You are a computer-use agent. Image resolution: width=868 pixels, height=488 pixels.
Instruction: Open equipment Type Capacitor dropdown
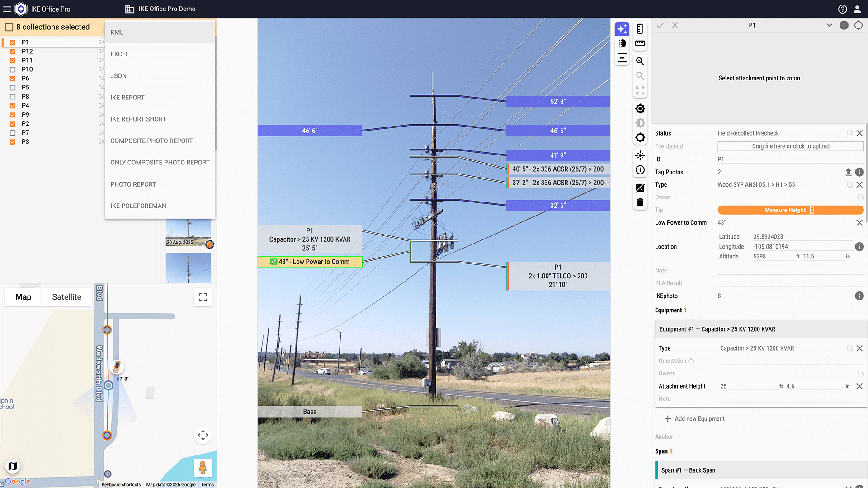coord(783,348)
